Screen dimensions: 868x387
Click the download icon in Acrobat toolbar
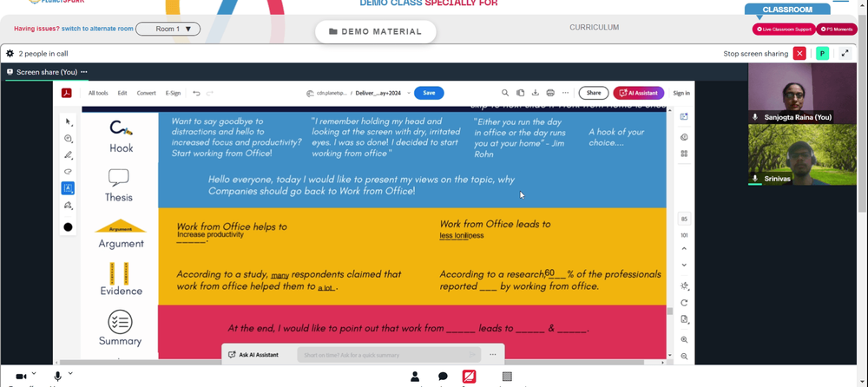point(536,93)
